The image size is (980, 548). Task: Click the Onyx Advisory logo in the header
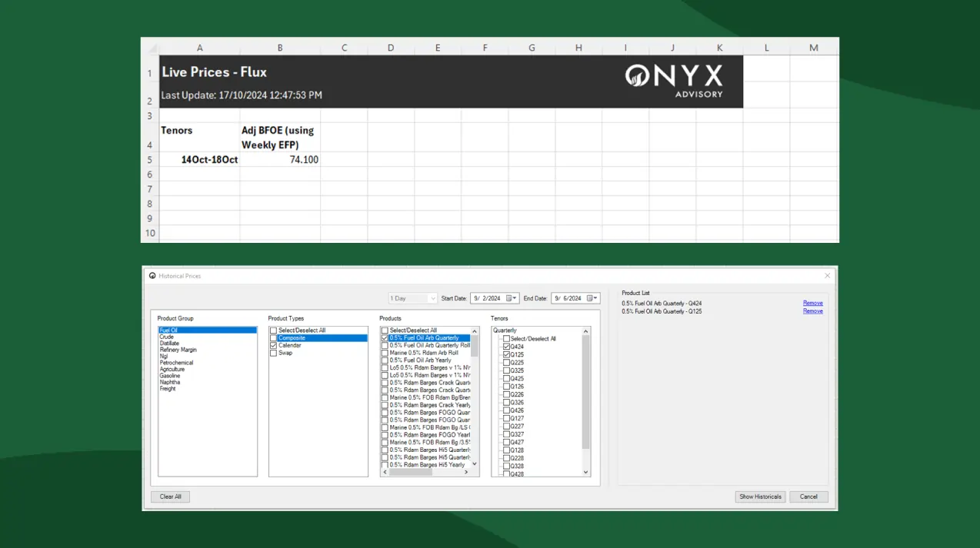click(x=673, y=80)
